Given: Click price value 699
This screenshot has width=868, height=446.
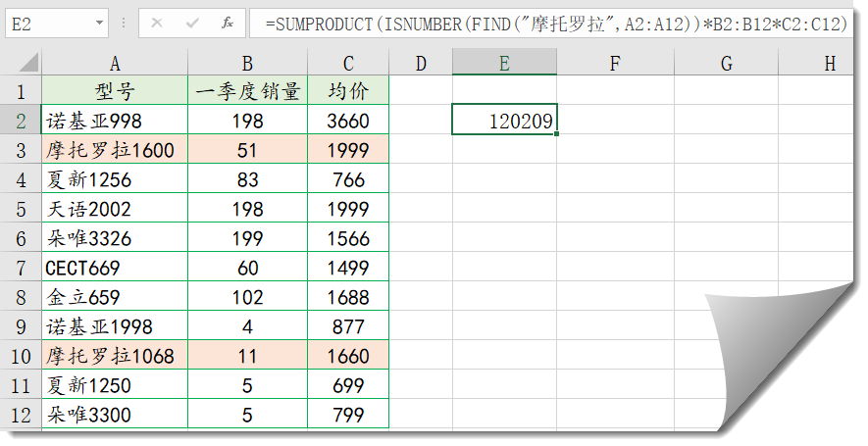Looking at the screenshot, I should [x=348, y=384].
